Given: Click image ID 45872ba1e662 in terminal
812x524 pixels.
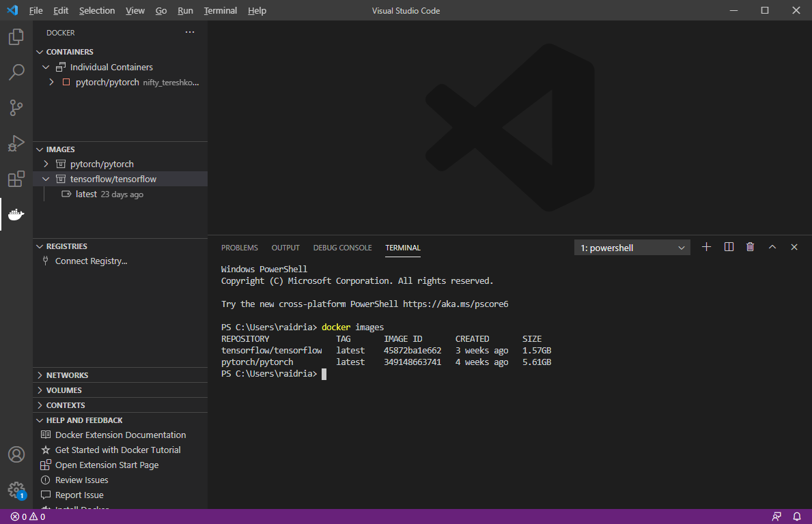Looking at the screenshot, I should pos(412,351).
